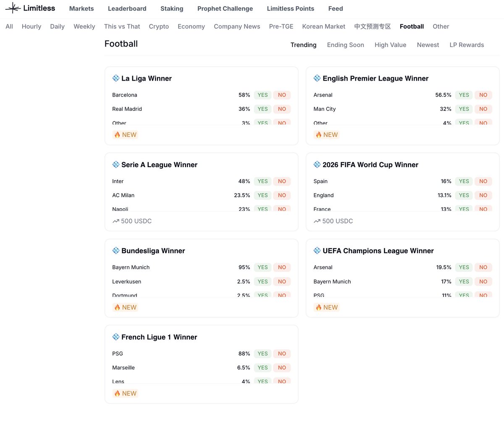Buy NO on Real Madrid in La Liga
504x425 pixels.
tap(282, 109)
